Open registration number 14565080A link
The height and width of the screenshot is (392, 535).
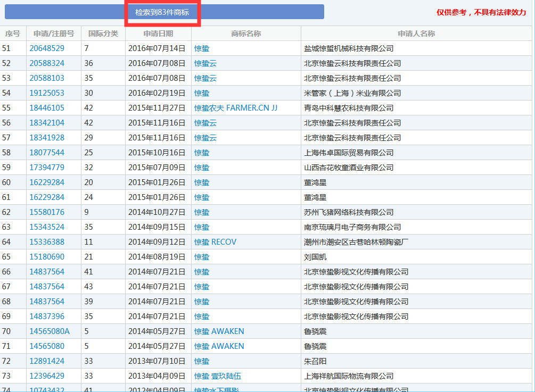tap(50, 331)
